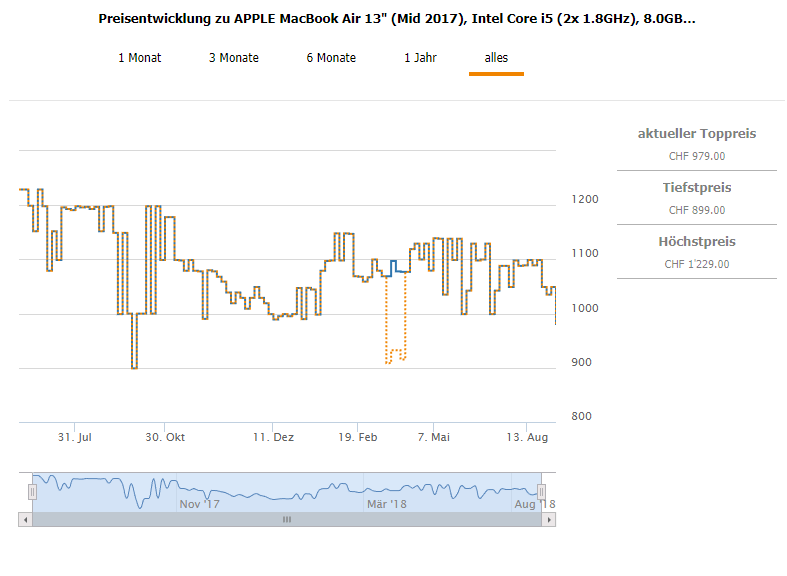
Task: Open the '1 Jahr' range tab
Action: pos(420,58)
